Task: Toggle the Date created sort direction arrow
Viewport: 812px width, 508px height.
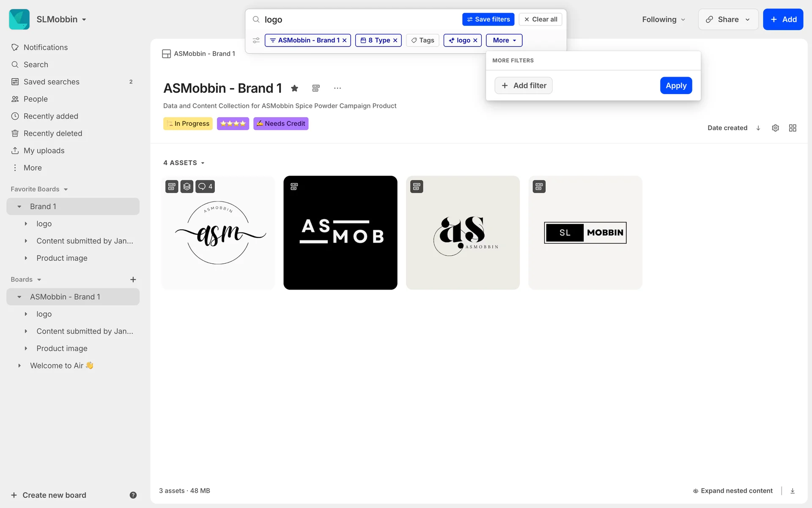Action: (x=758, y=128)
